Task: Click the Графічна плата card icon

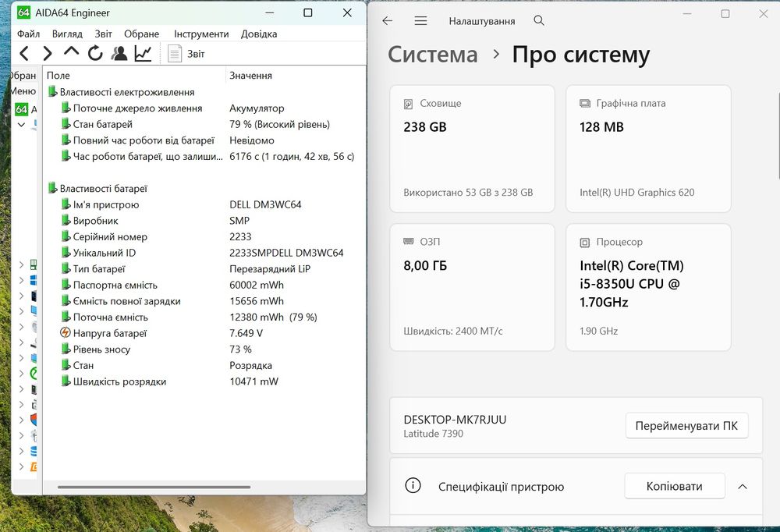Action: click(585, 104)
